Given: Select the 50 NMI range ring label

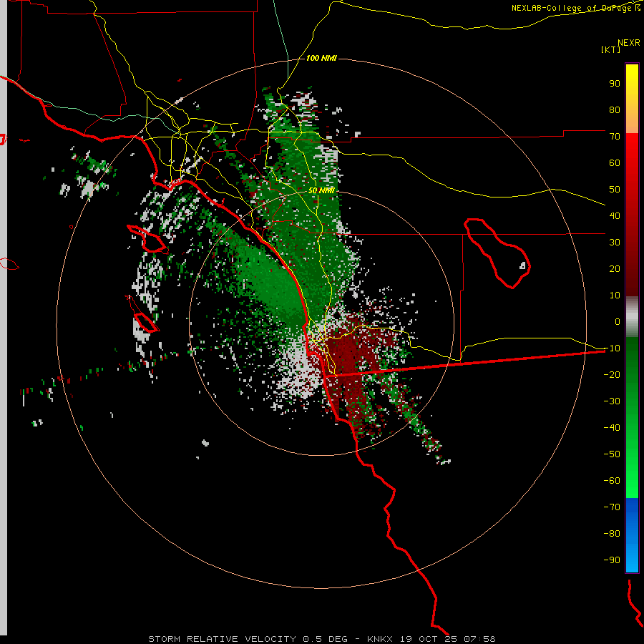Looking at the screenshot, I should pos(321,190).
